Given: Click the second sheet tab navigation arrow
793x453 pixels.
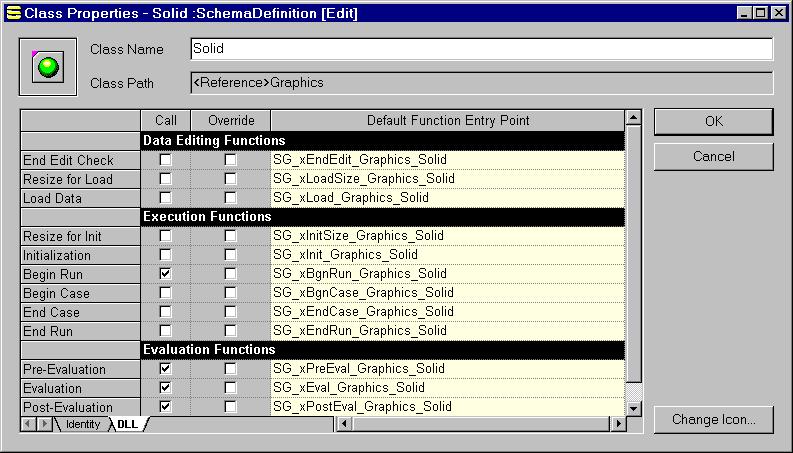Looking at the screenshot, I should [43, 424].
